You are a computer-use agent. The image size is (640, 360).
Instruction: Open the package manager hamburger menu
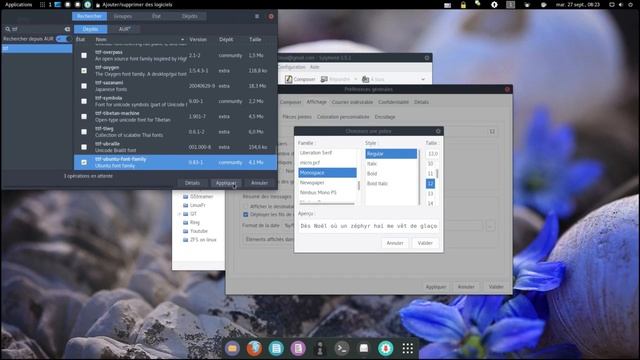(x=257, y=16)
